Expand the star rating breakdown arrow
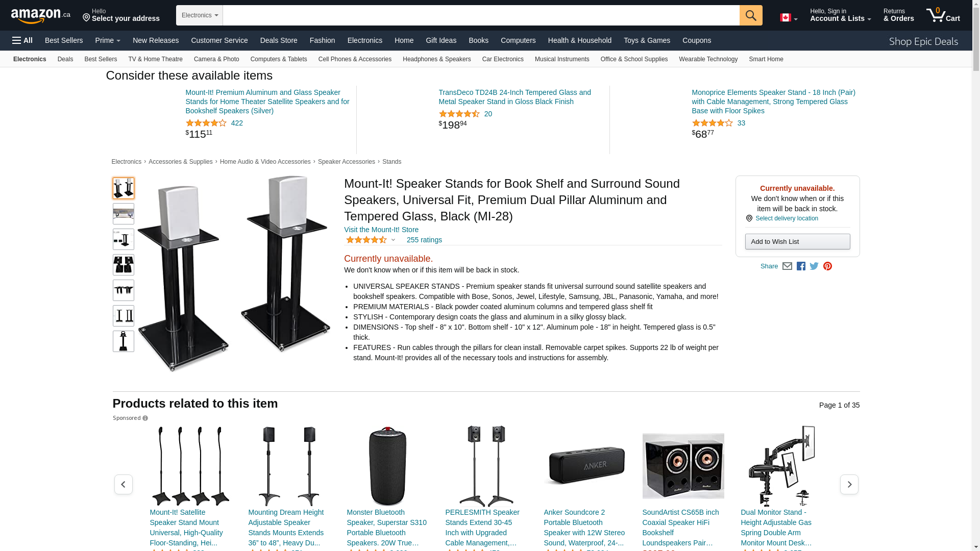This screenshot has width=980, height=551. click(393, 240)
